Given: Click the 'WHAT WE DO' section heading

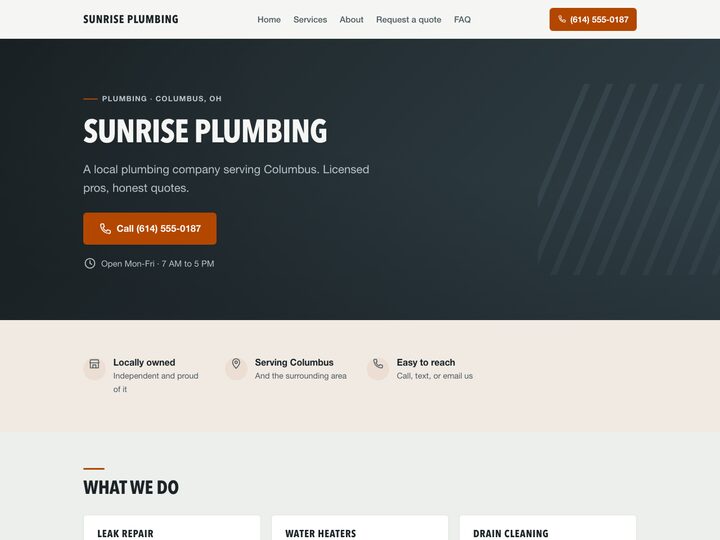Looking at the screenshot, I should 131,488.
